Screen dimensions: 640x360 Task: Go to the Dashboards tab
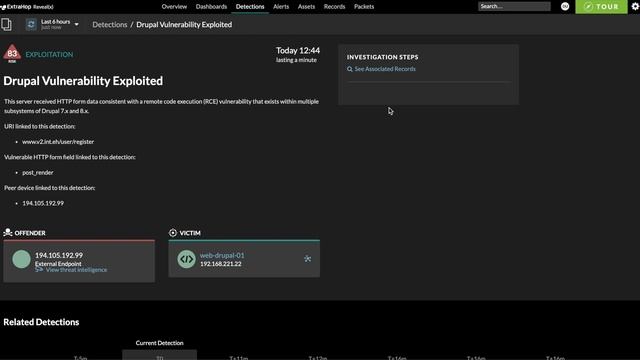click(x=211, y=7)
